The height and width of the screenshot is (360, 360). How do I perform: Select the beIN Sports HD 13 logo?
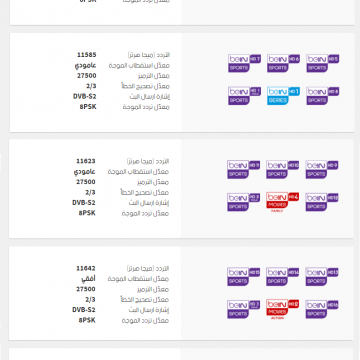pyautogui.click(x=322, y=276)
